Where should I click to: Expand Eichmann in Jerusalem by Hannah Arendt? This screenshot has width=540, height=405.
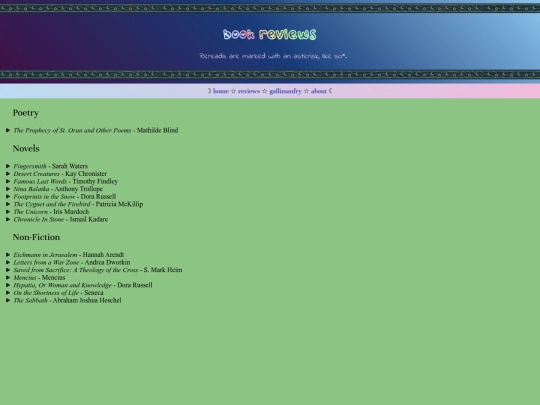coord(65,255)
